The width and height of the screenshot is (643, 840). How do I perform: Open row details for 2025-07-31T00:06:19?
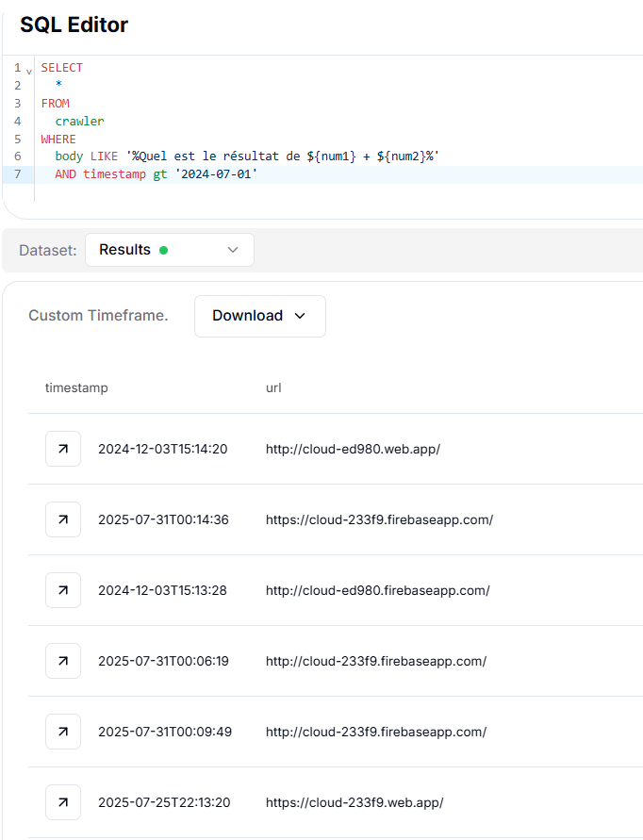63,661
